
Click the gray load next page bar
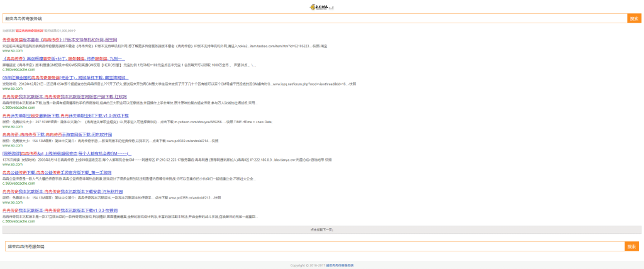click(321, 229)
